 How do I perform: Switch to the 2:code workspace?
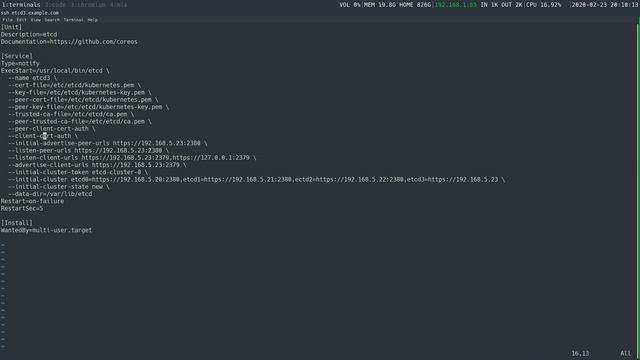[x=55, y=5]
